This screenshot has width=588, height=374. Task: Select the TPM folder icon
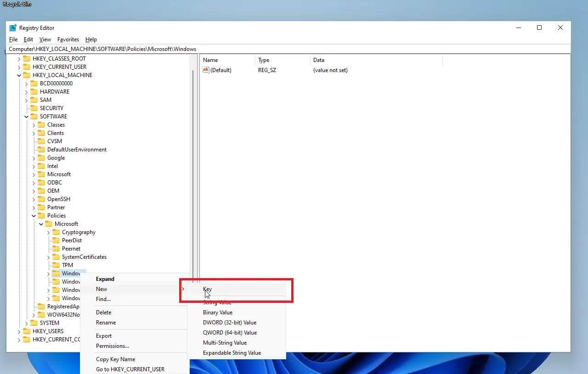click(x=57, y=265)
